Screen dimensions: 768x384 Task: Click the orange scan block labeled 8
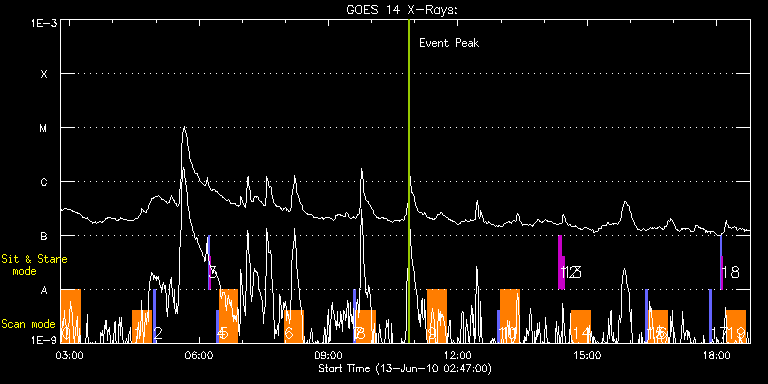point(366,326)
